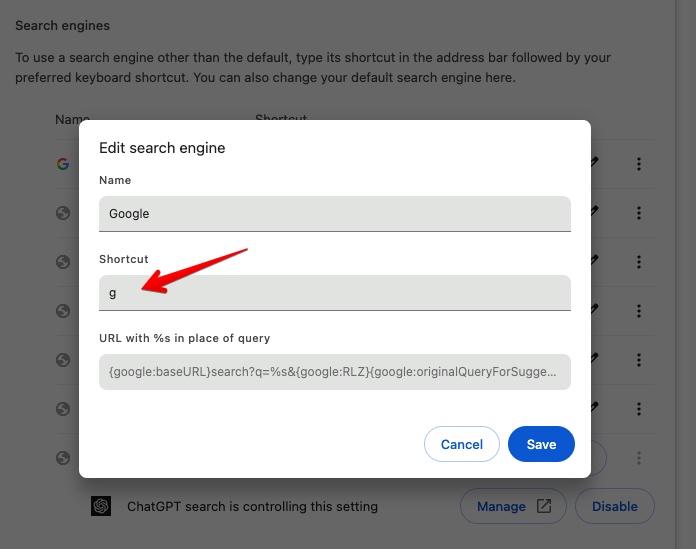Open three-dot menu on fifth engine row
This screenshot has width=696, height=549.
click(x=639, y=359)
